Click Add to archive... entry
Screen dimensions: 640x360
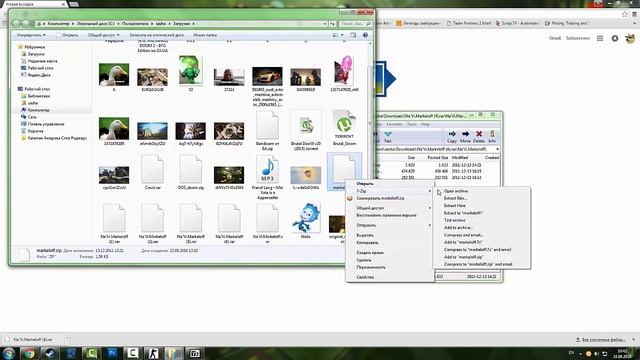(458, 228)
